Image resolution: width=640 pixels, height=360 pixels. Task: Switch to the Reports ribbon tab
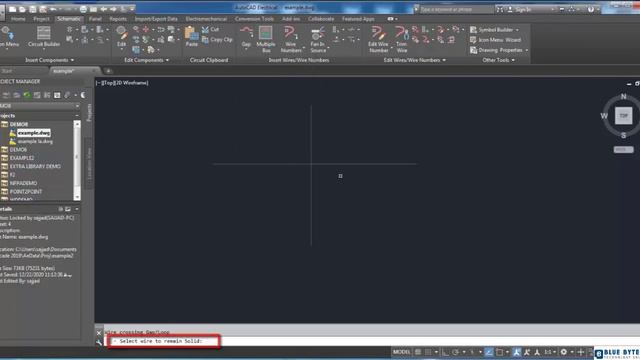pyautogui.click(x=118, y=19)
